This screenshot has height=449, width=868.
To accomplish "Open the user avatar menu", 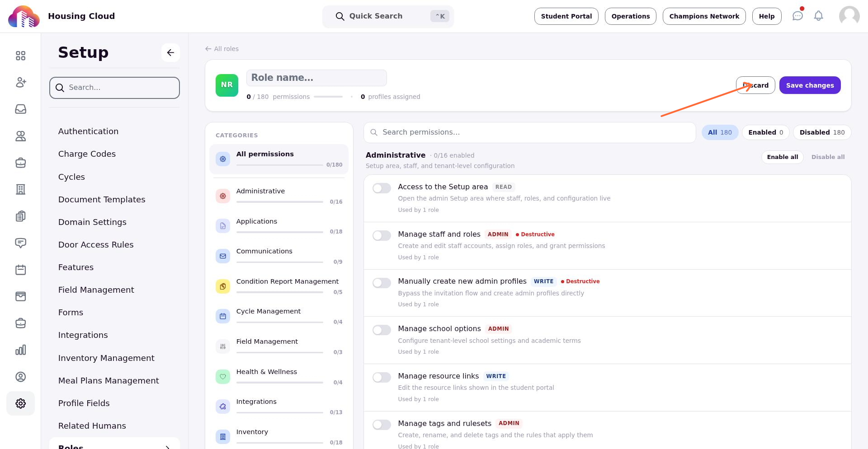I will [849, 16].
